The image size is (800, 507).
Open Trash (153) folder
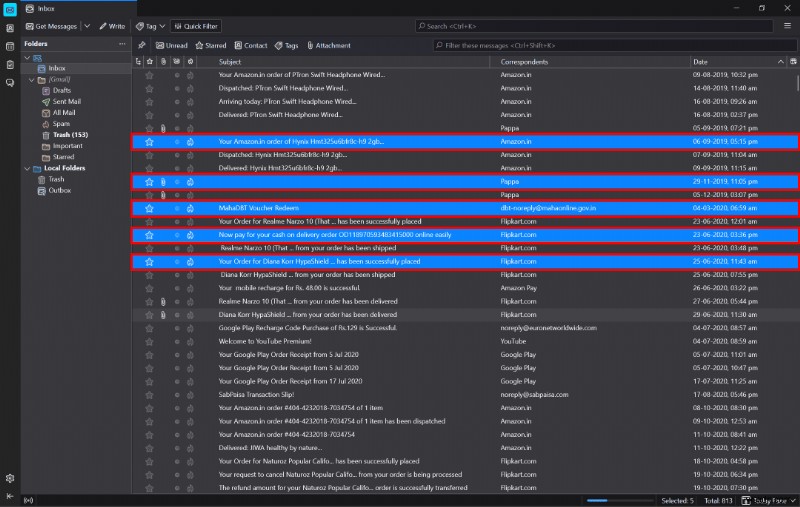click(x=70, y=135)
